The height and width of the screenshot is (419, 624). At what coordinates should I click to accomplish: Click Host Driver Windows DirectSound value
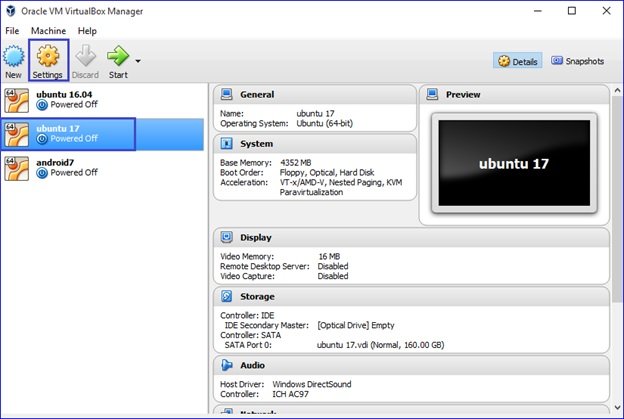click(x=312, y=384)
